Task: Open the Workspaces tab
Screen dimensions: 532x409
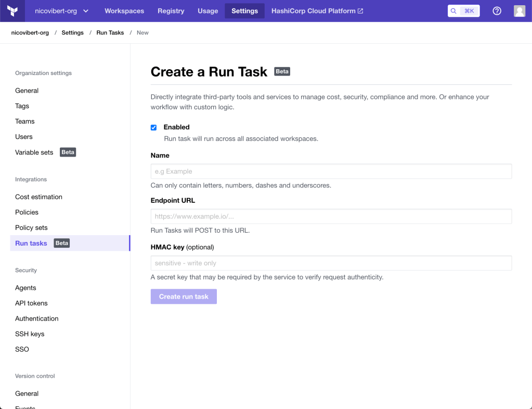Action: (x=124, y=11)
